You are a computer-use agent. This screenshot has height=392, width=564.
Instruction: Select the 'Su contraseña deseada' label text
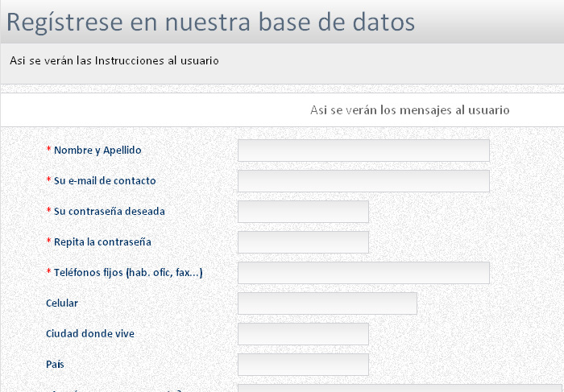pyautogui.click(x=109, y=212)
